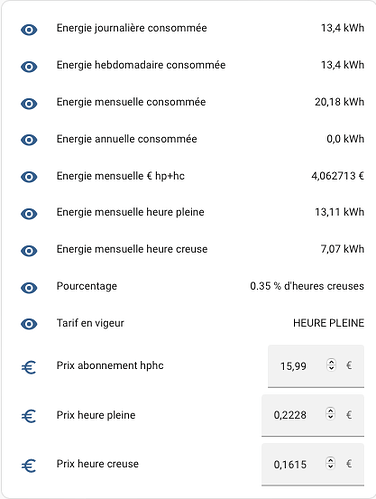Click the euro icon next to Prix heure pleine
The height and width of the screenshot is (499, 376).
(x=29, y=416)
